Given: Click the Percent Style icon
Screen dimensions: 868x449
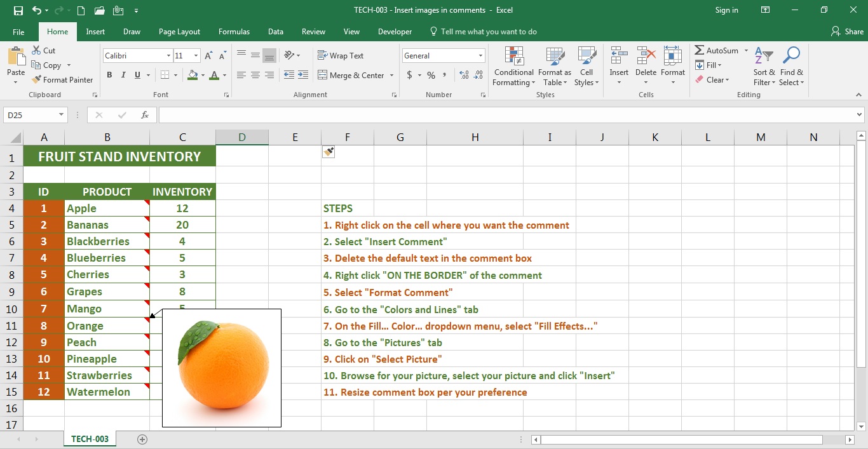Looking at the screenshot, I should [x=431, y=76].
